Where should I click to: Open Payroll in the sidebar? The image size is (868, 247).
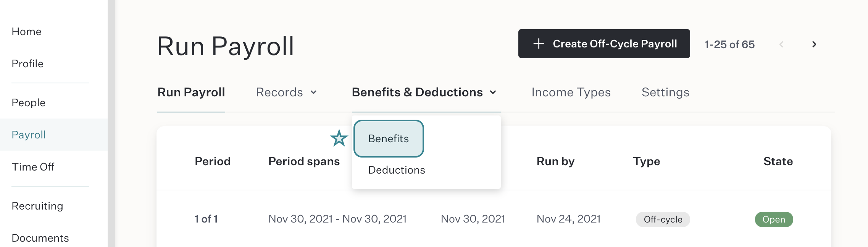29,135
